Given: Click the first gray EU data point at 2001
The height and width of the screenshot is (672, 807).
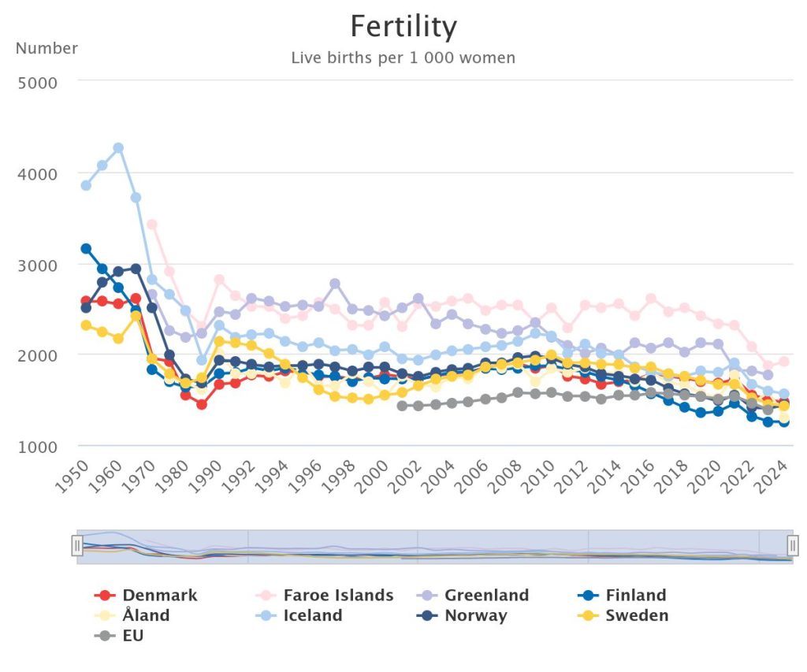Looking at the screenshot, I should tap(402, 406).
